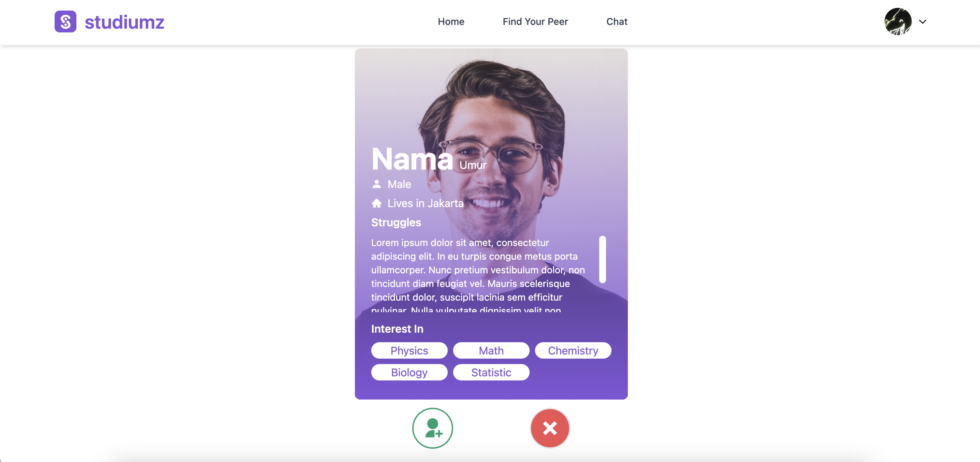Select the Math interest tag
980x462 pixels.
pyautogui.click(x=491, y=350)
